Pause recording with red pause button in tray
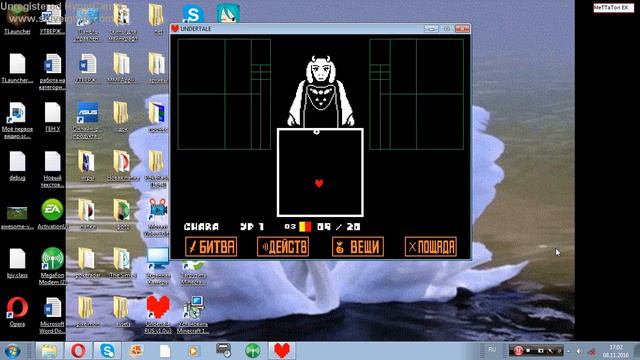Viewport: 640px width, 360px height. point(518,351)
